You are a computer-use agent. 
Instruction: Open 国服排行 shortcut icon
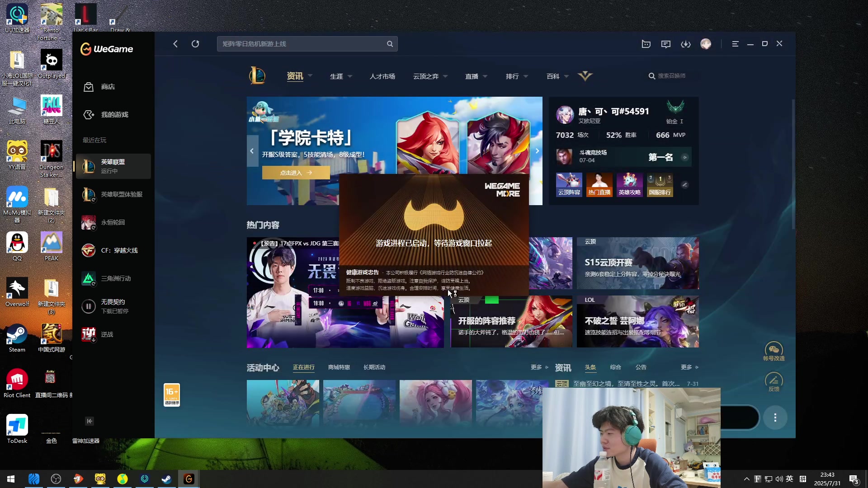coord(660,185)
